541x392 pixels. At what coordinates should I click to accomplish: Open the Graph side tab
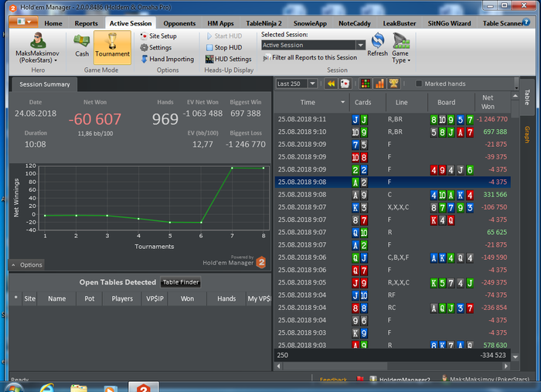[x=527, y=135]
